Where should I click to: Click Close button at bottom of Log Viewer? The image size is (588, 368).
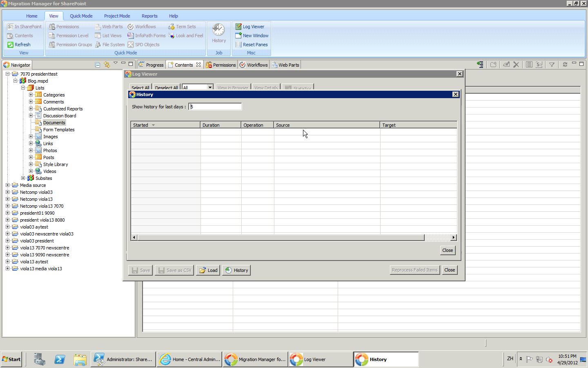coord(450,270)
